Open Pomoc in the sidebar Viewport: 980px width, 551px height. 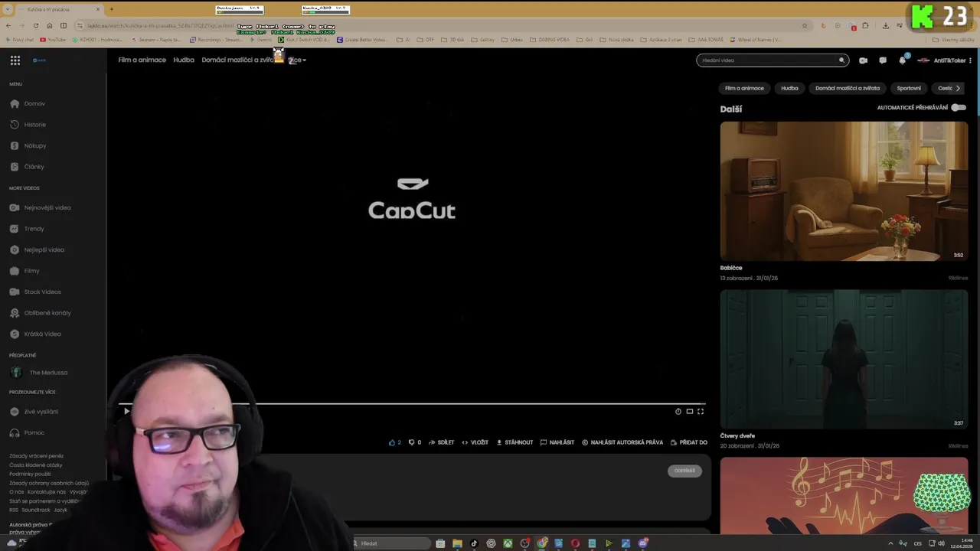(x=28, y=432)
